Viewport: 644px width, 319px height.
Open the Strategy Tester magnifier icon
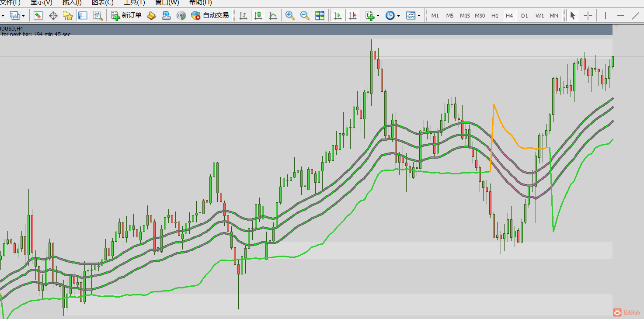point(97,16)
